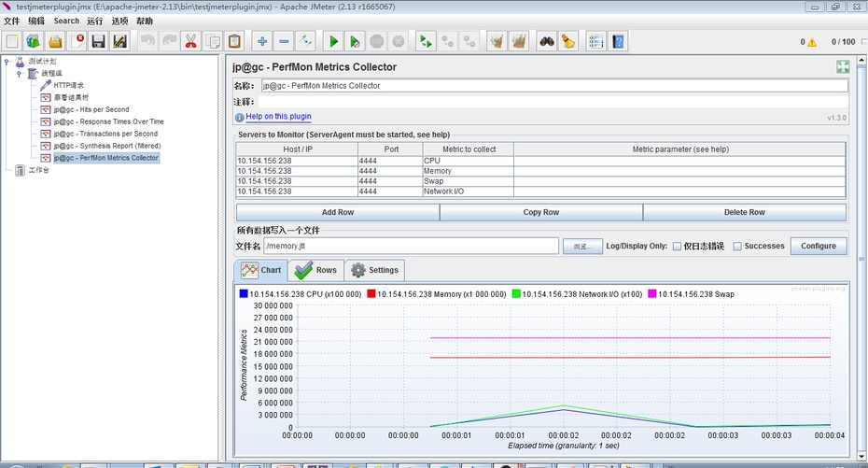Click the Help question mark toolbar icon

(618, 41)
